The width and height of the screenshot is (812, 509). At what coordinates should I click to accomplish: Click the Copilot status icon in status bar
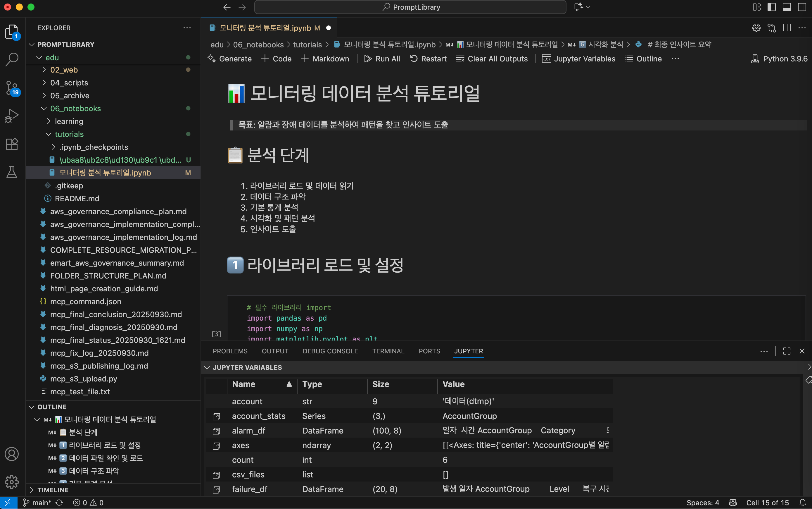(732, 503)
